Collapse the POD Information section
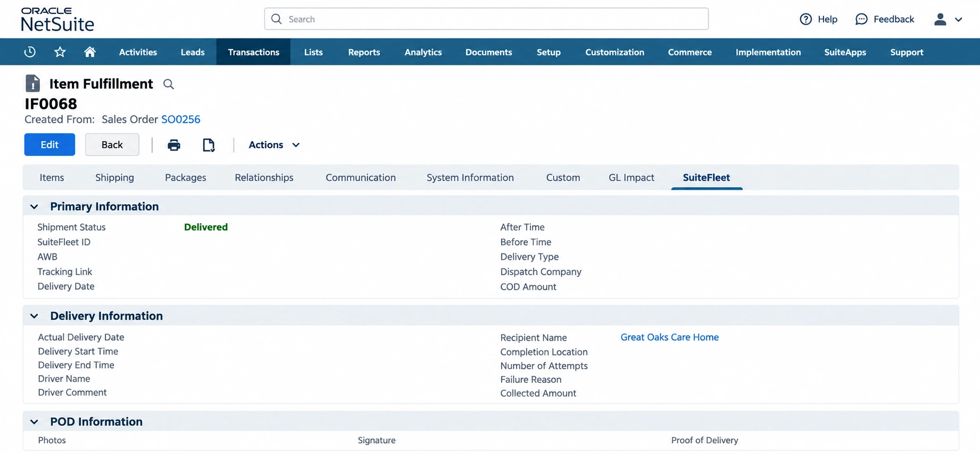Viewport: 980px width, 454px height. (x=34, y=422)
